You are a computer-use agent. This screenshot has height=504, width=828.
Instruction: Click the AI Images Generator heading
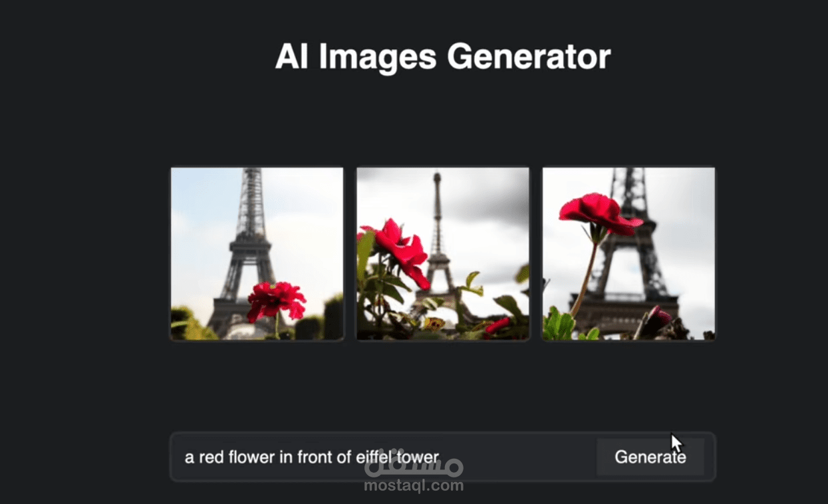tap(443, 57)
